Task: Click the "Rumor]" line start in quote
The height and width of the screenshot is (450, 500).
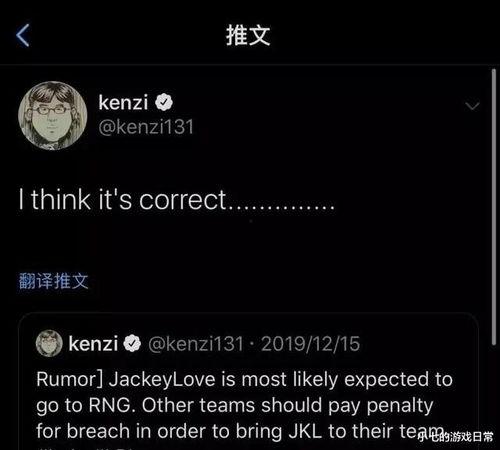Action: click(x=66, y=380)
